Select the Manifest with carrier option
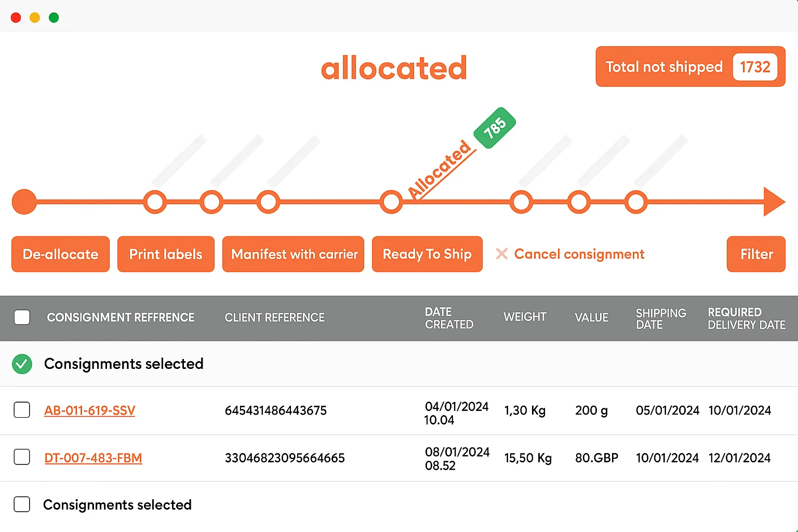 click(x=293, y=254)
